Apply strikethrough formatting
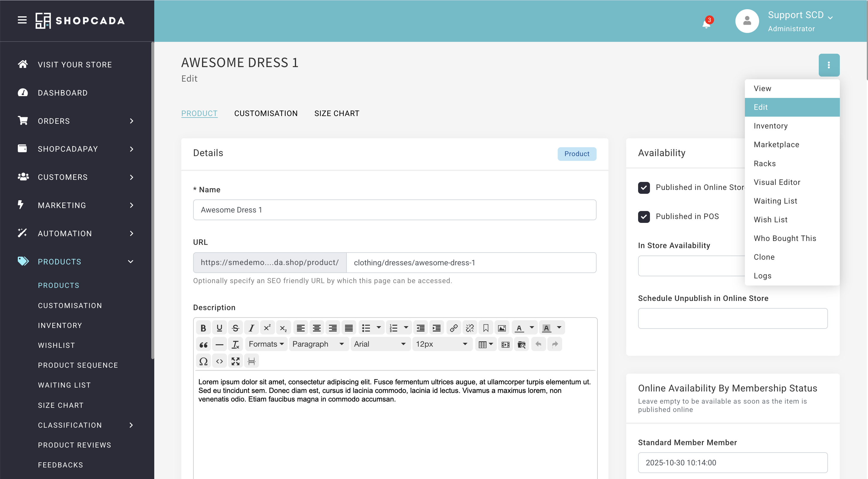The width and height of the screenshot is (868, 479). click(x=236, y=328)
